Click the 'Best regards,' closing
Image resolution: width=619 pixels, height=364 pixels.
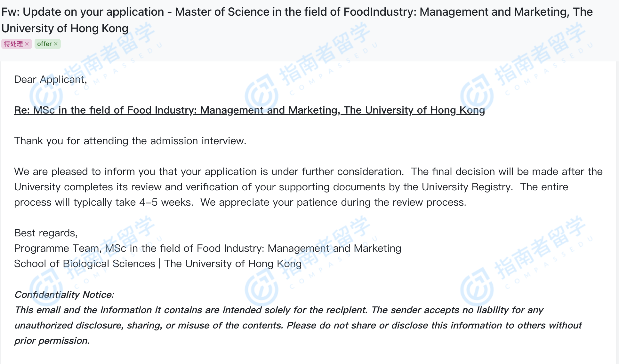point(46,233)
